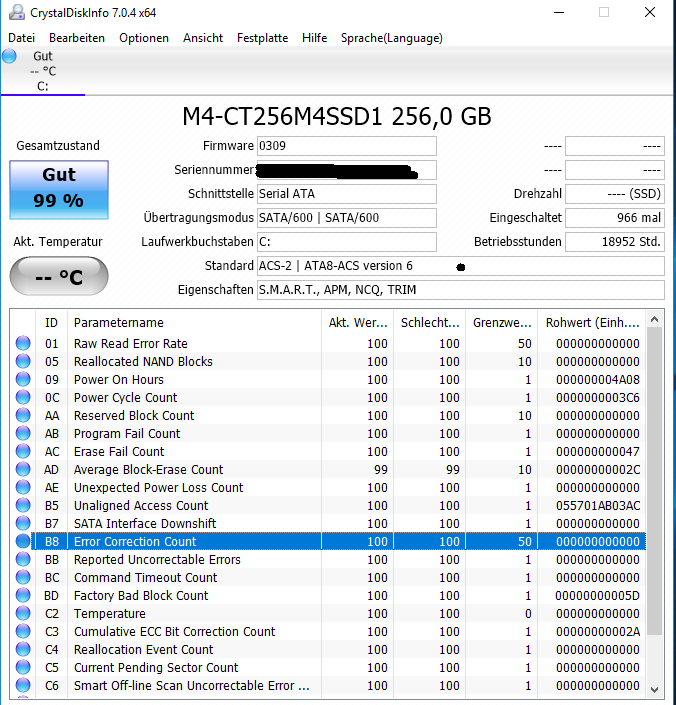Image resolution: width=676 pixels, height=705 pixels.
Task: Click status orb of Error Correction Count
Action: [23, 541]
